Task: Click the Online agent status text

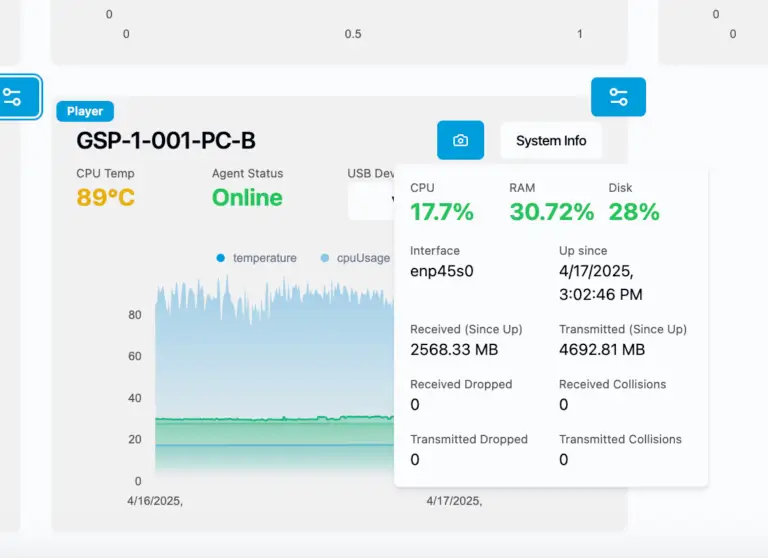Action: (247, 198)
